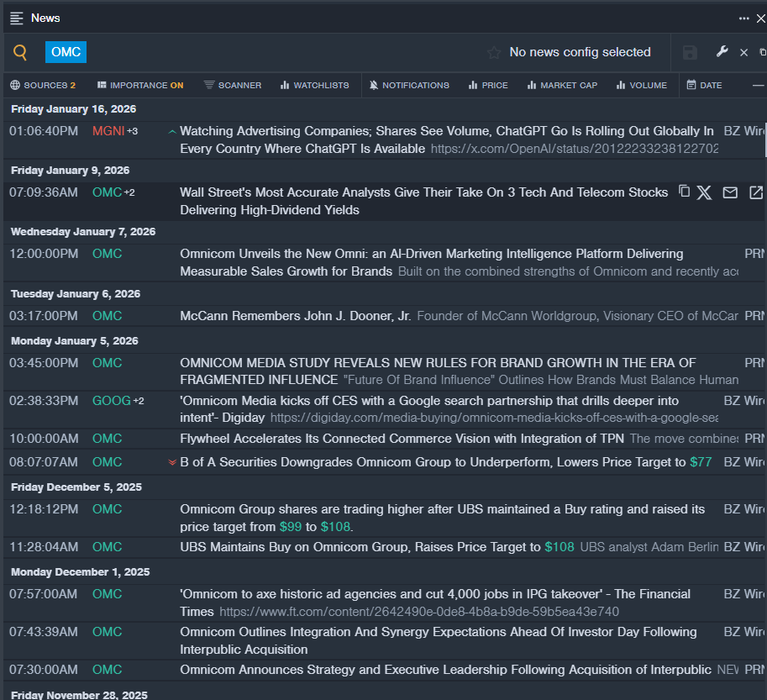
Task: Email the Wall Street analysts story
Action: tap(730, 192)
